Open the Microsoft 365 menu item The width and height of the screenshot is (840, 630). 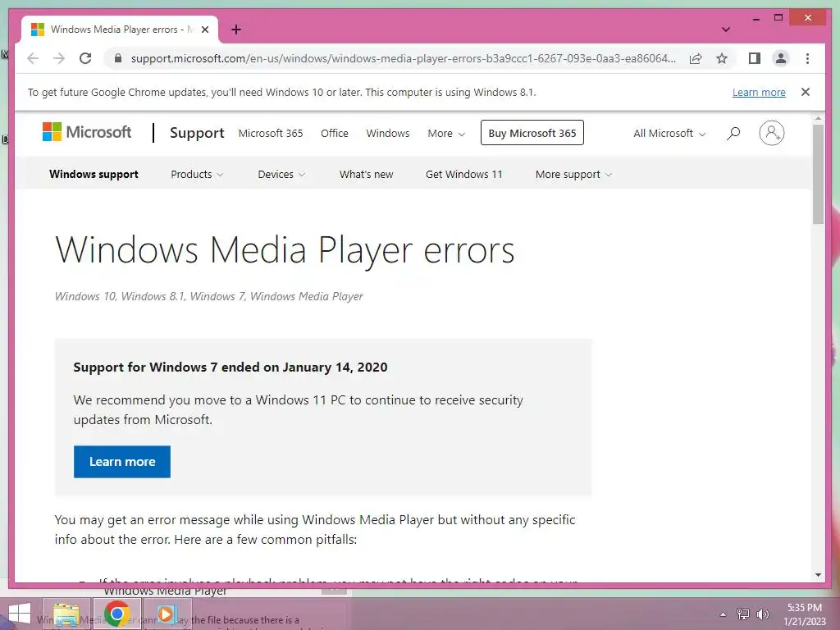(271, 133)
